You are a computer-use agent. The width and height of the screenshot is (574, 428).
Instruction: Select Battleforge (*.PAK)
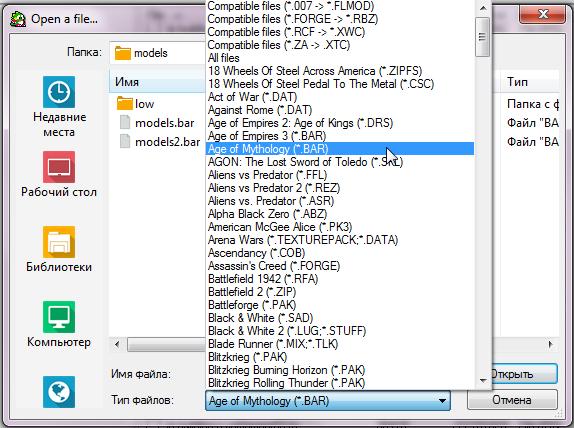(x=340, y=305)
